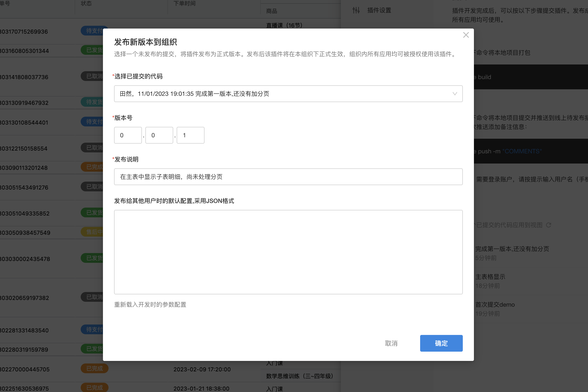Click order number 303170715269936
Image resolution: width=588 pixels, height=392 pixels.
(24, 32)
